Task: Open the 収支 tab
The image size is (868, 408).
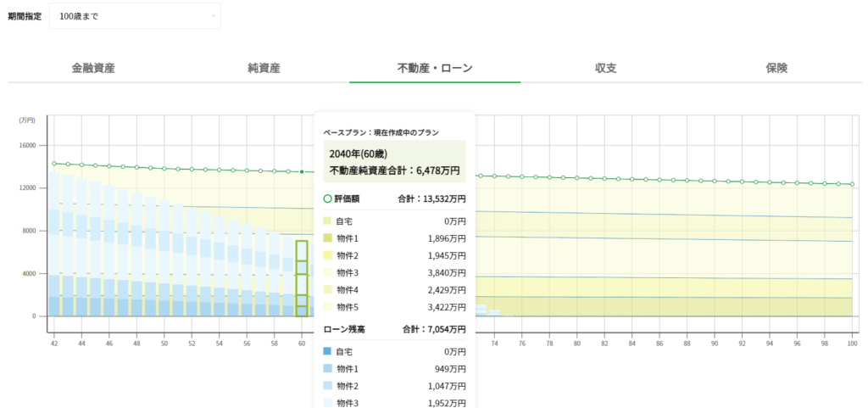Action: (x=605, y=68)
